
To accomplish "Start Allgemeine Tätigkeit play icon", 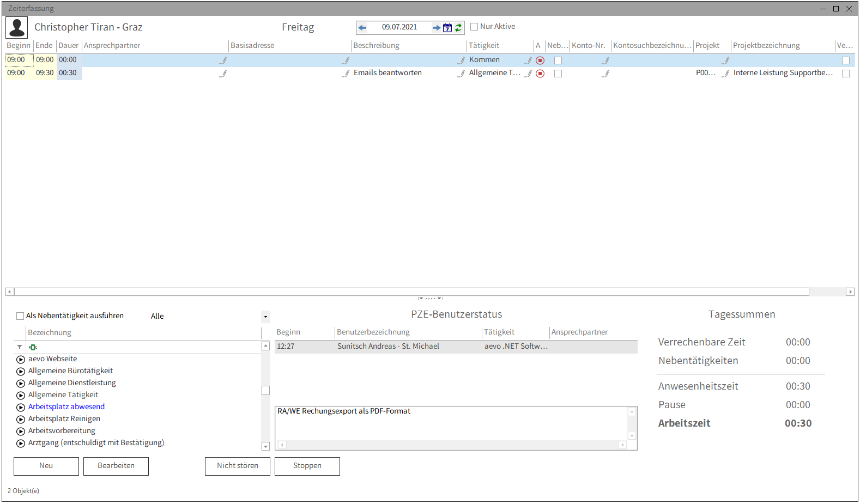I will pyautogui.click(x=21, y=396).
